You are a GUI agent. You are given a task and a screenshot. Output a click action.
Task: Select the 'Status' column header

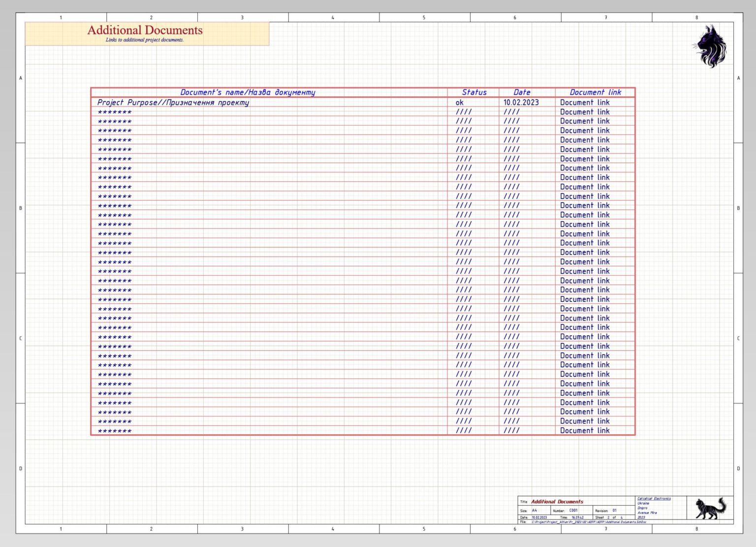click(x=473, y=92)
